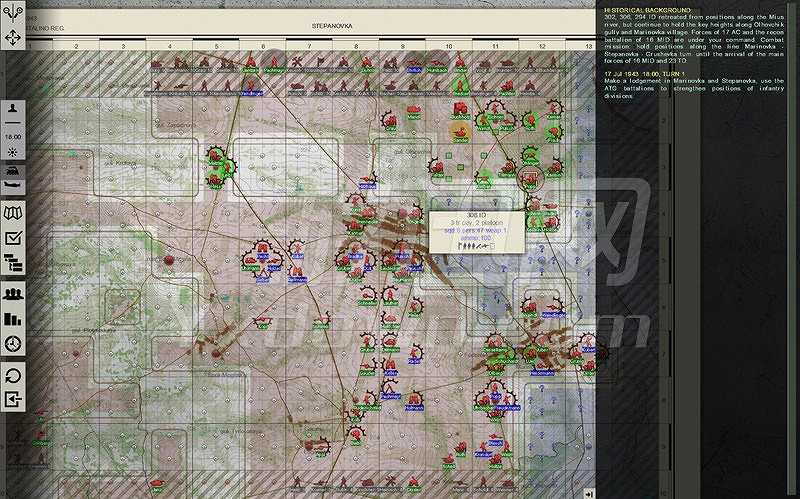
Task: Click the HISTORICAL BACKGROUND heading
Action: pos(647,10)
